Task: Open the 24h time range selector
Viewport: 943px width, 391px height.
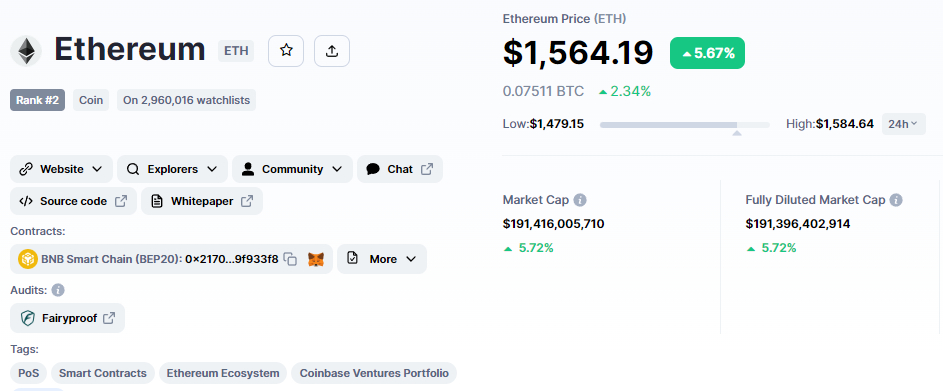Action: tap(904, 124)
